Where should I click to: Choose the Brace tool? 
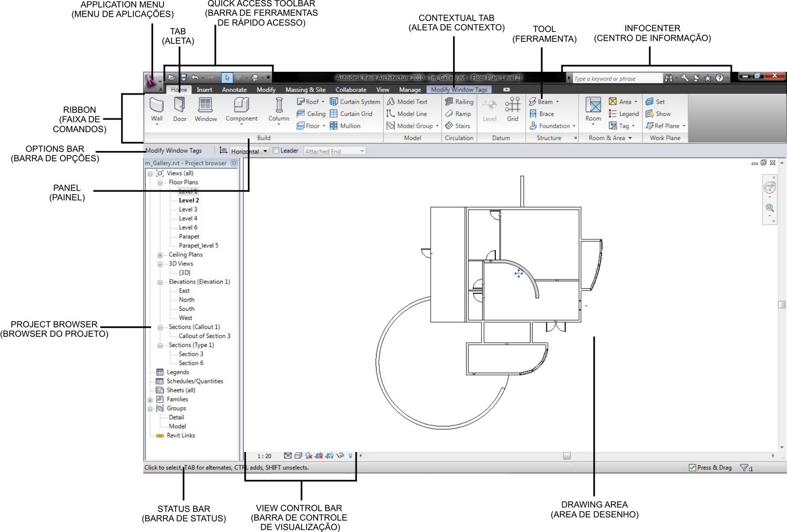[x=542, y=114]
